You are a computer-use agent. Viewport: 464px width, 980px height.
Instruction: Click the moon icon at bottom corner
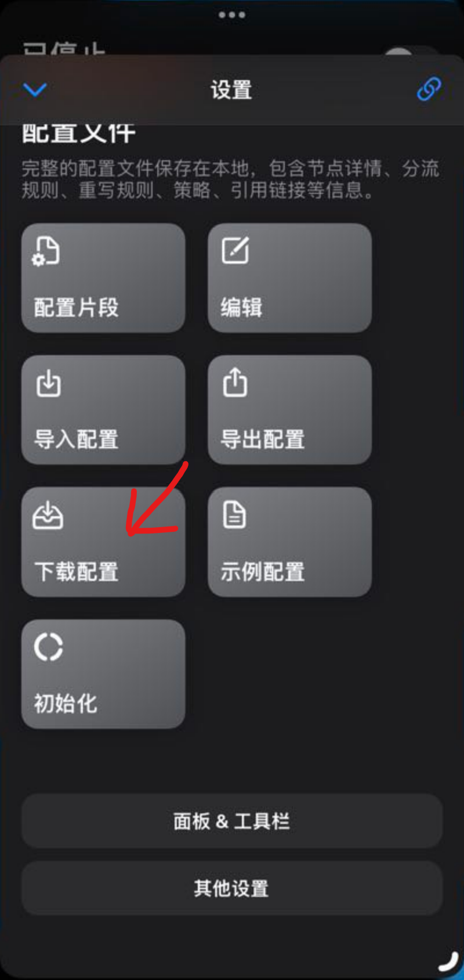[448, 961]
